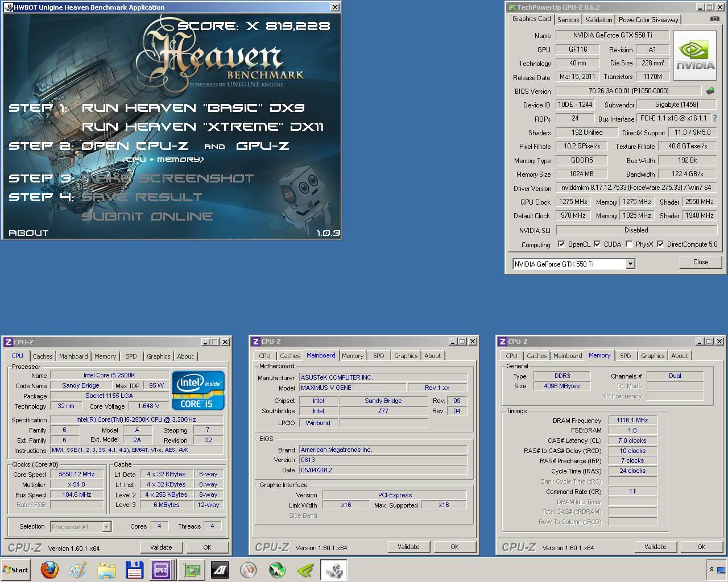
Task: Click Validate in the left CPU-Z window
Action: (x=161, y=547)
